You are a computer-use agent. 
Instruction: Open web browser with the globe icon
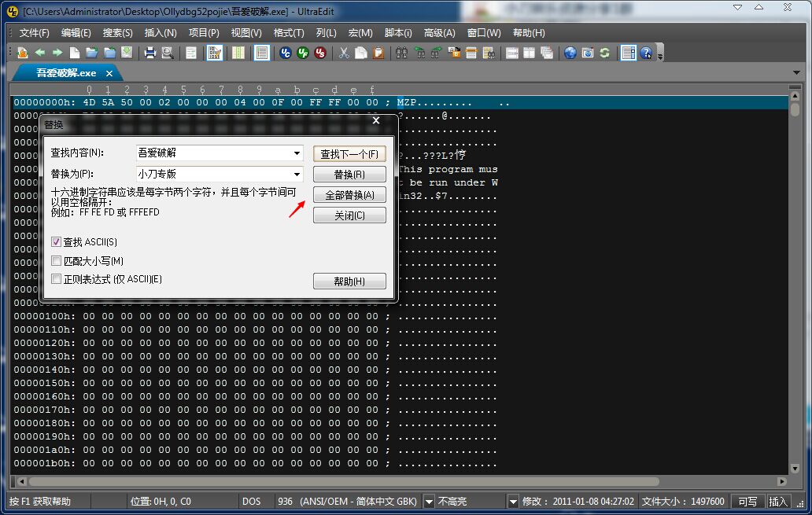570,53
